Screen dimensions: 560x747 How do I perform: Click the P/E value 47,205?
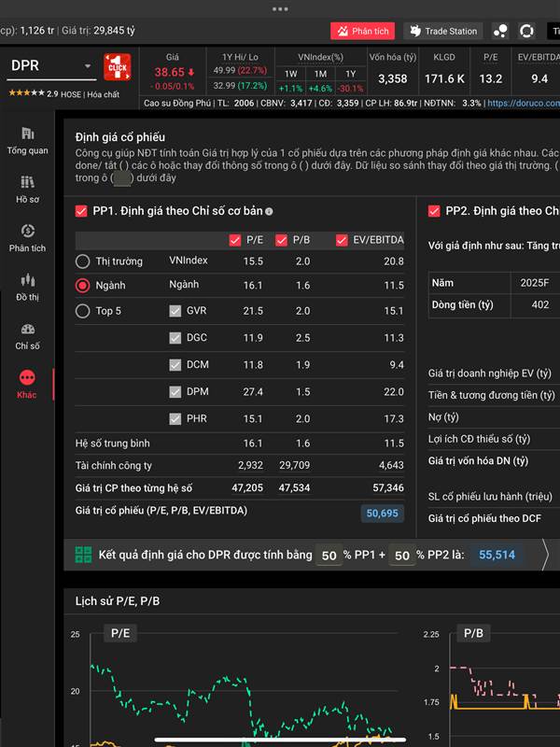pos(247,487)
